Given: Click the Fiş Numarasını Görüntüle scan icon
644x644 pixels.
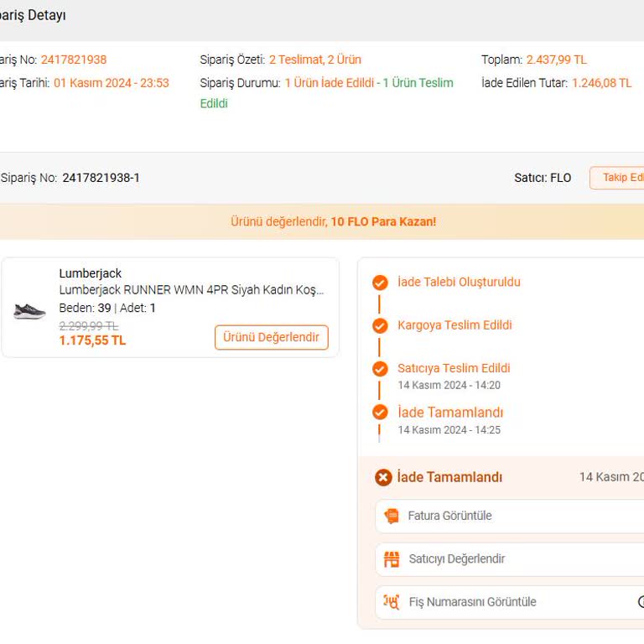Looking at the screenshot, I should click(392, 602).
